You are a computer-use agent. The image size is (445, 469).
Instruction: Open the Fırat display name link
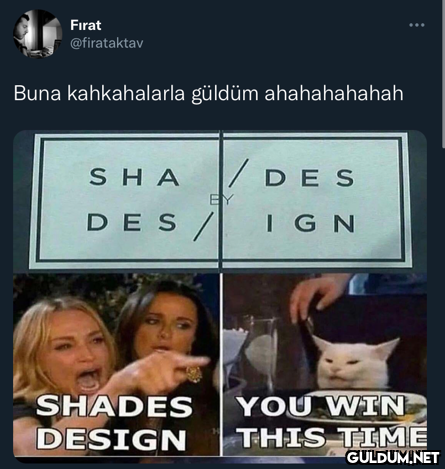pyautogui.click(x=86, y=25)
